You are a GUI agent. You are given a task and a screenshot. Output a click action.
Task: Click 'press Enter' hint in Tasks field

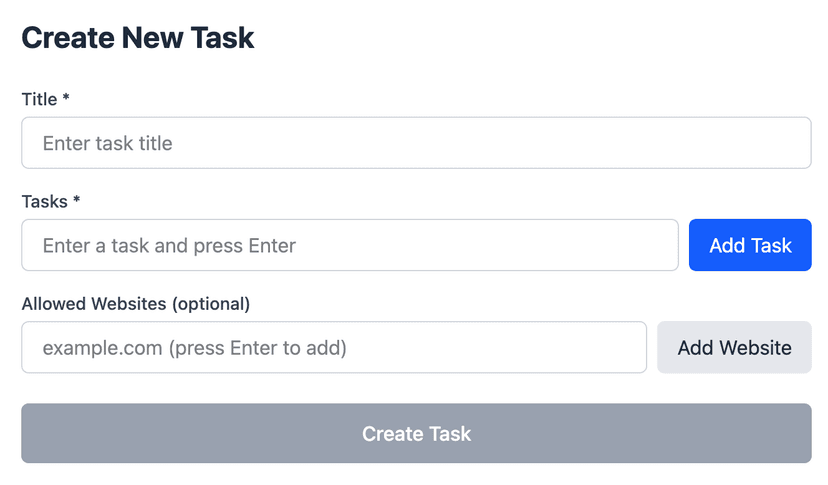tap(246, 245)
